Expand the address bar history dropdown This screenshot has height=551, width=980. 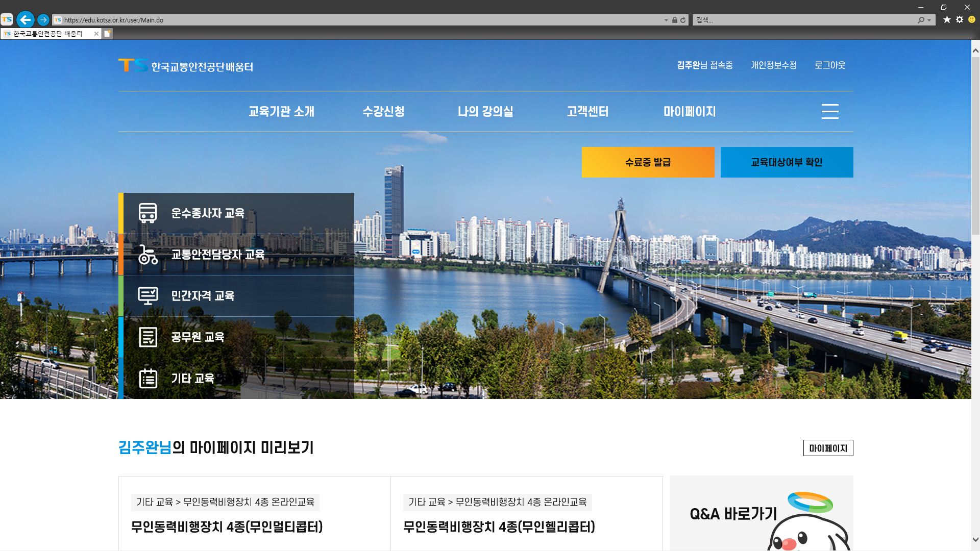click(666, 20)
